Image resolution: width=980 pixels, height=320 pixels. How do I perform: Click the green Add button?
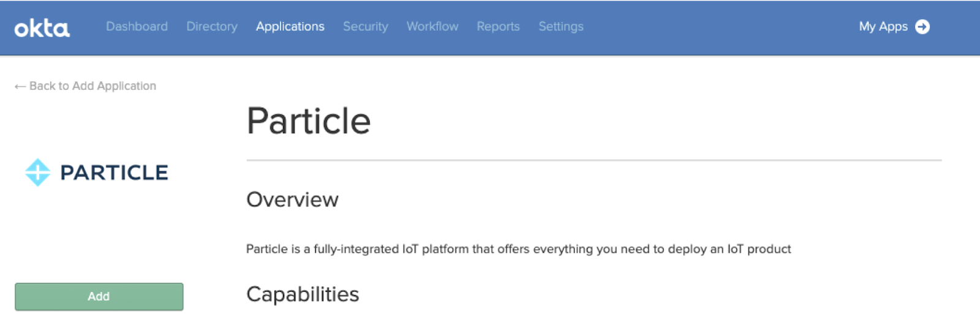point(99,297)
